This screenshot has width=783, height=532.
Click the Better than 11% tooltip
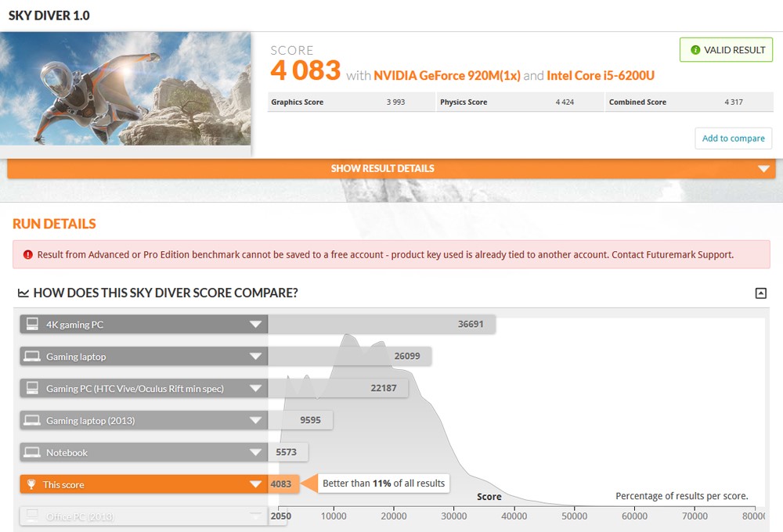click(384, 483)
